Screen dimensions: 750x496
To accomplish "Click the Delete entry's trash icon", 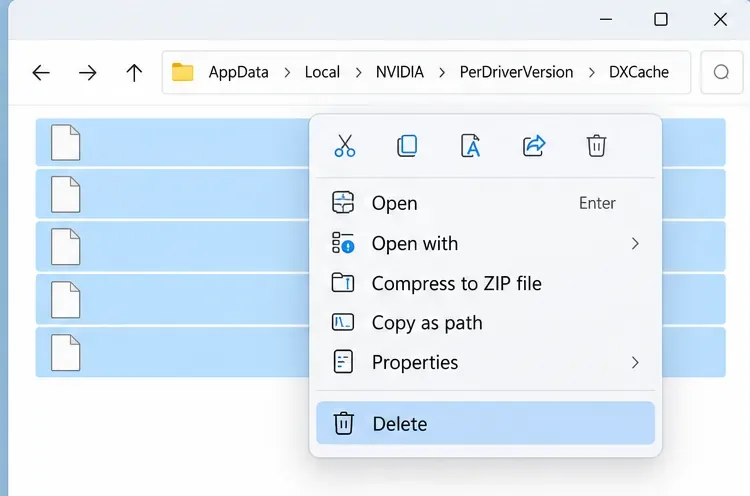I will click(343, 423).
